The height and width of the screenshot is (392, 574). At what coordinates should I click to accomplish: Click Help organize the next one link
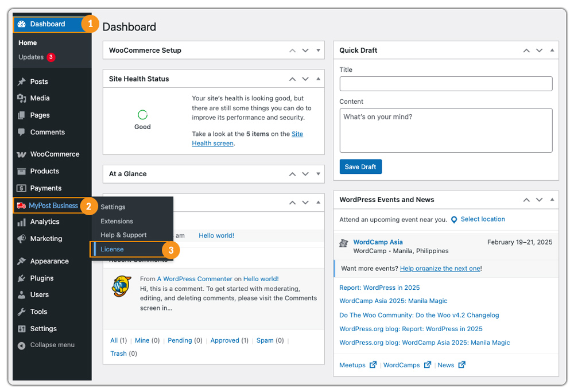click(x=440, y=269)
